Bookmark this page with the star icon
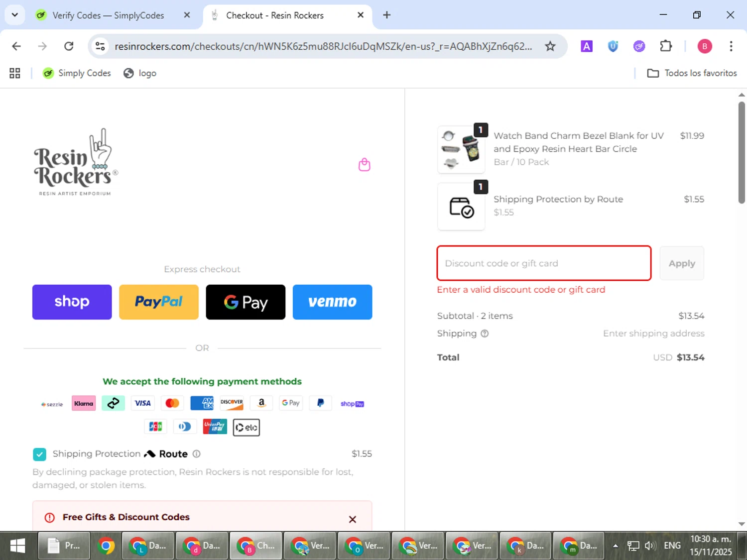The image size is (747, 560). (550, 46)
